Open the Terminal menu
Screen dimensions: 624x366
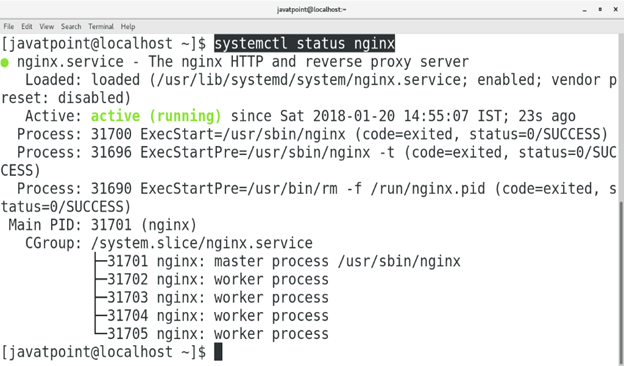101,27
